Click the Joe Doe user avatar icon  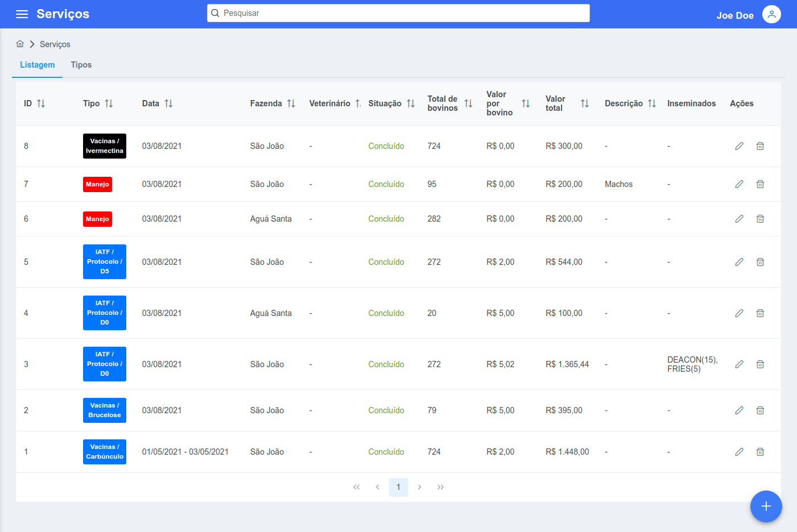pos(771,14)
